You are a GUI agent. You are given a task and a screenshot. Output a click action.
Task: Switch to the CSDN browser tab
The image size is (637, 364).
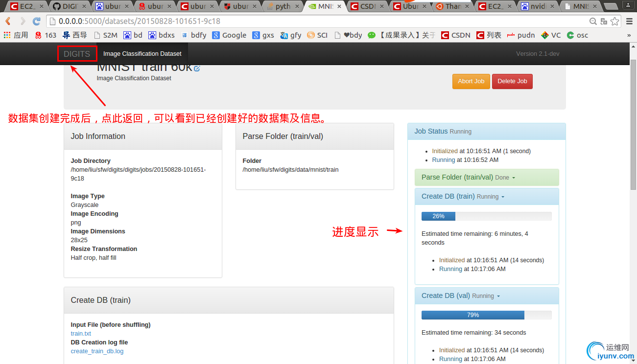pos(364,6)
